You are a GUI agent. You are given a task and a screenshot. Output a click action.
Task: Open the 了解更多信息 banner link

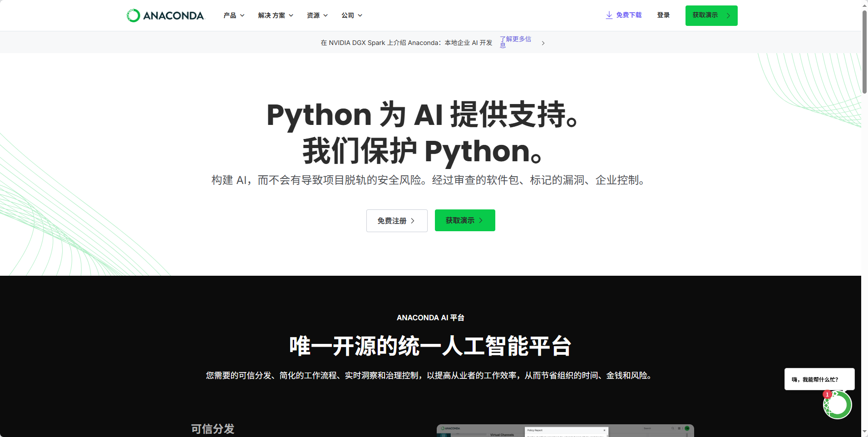515,42
